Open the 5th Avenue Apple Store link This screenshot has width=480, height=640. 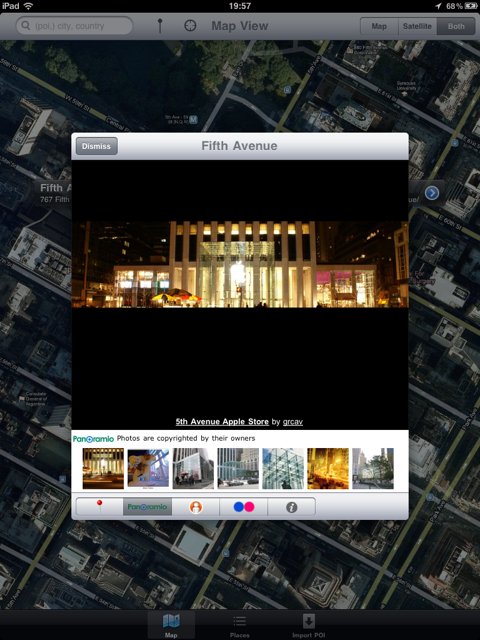(222, 422)
